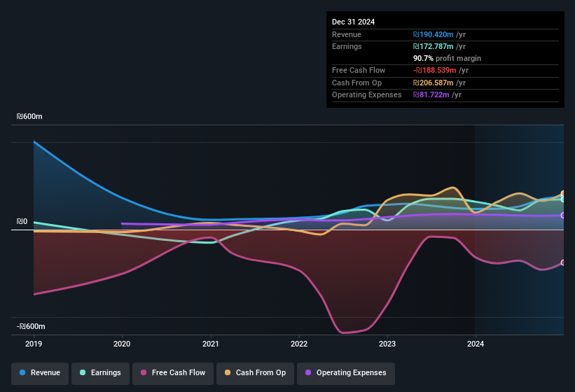
Task: Toggle the Cash From Op legend button
Action: tap(255, 373)
